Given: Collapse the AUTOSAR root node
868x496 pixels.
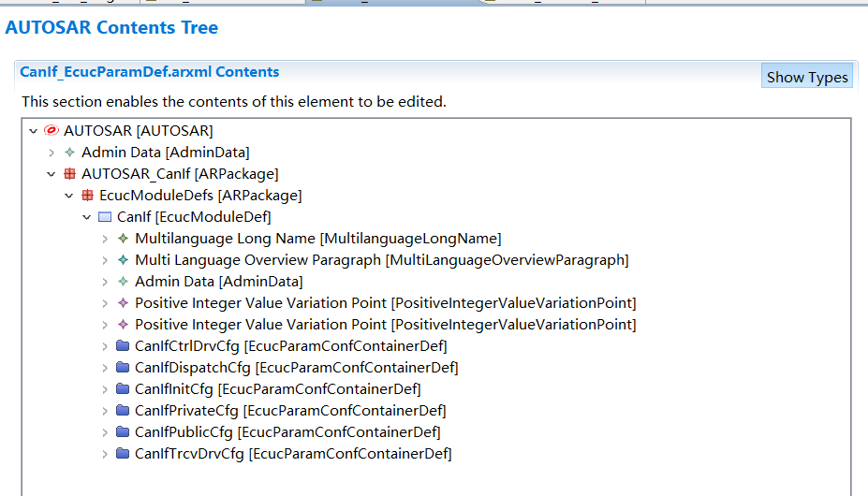Looking at the screenshot, I should (x=34, y=131).
